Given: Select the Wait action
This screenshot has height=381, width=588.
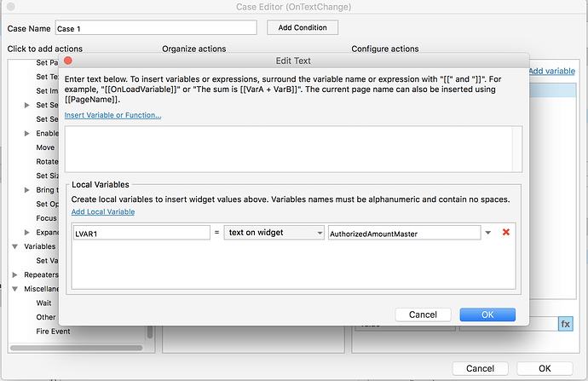Looking at the screenshot, I should pyautogui.click(x=44, y=303).
